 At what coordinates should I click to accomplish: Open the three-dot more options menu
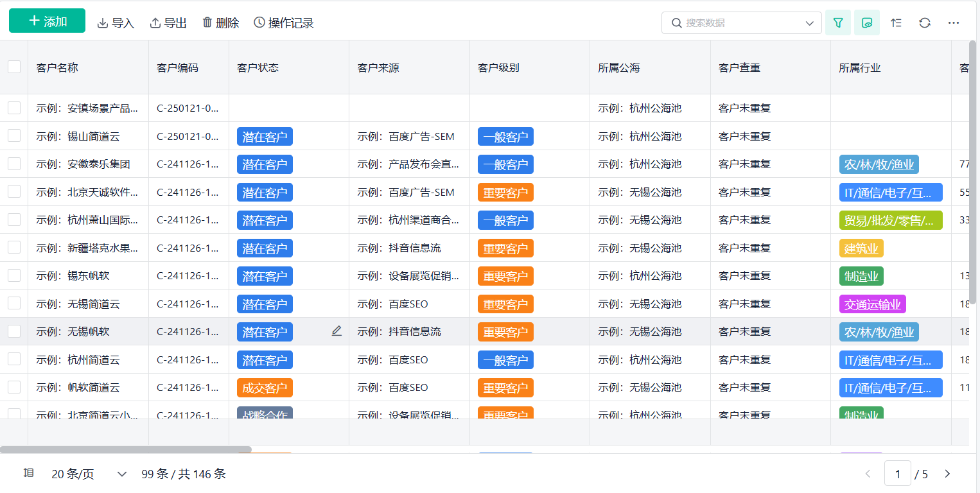[x=954, y=22]
